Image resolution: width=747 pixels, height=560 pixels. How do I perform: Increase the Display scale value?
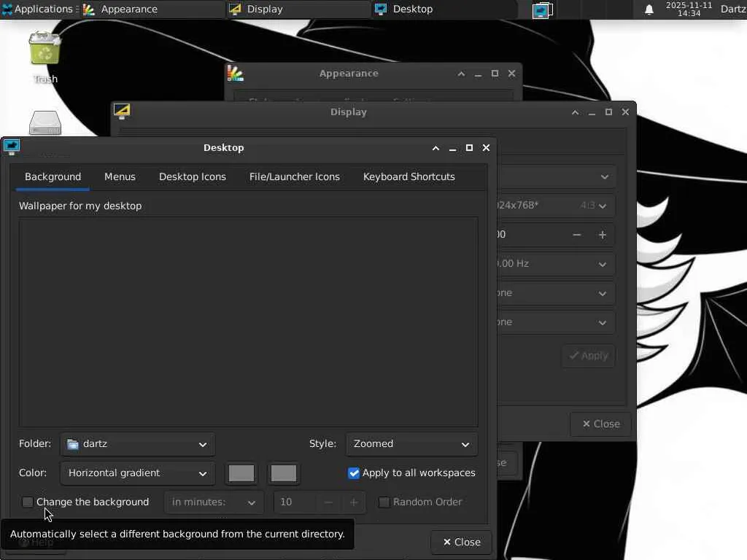(x=602, y=235)
